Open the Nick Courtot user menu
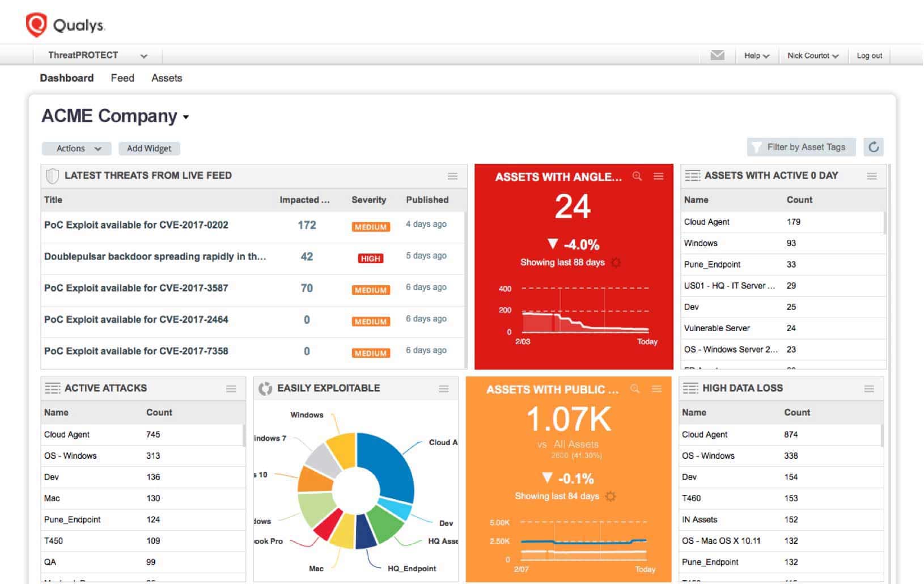 (x=813, y=55)
